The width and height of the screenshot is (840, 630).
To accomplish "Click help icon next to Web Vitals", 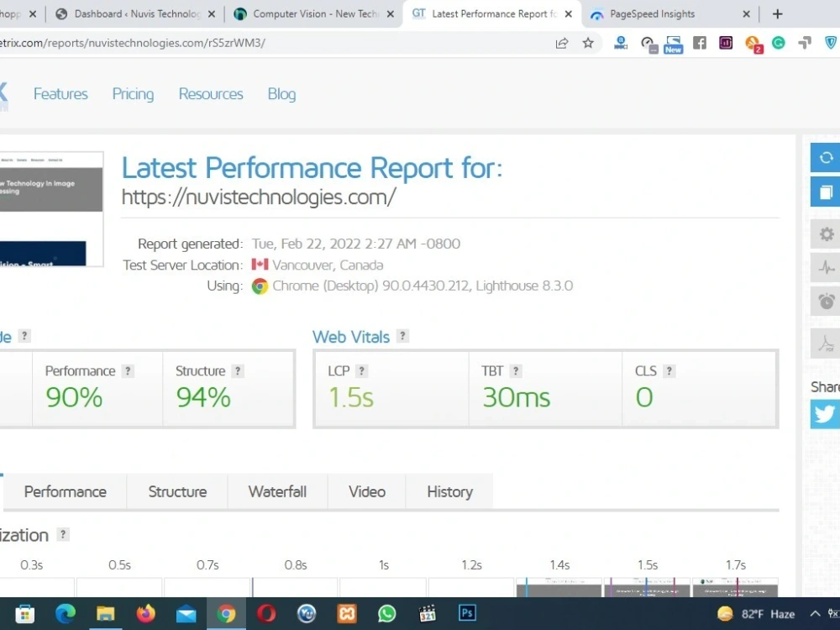I will click(402, 336).
